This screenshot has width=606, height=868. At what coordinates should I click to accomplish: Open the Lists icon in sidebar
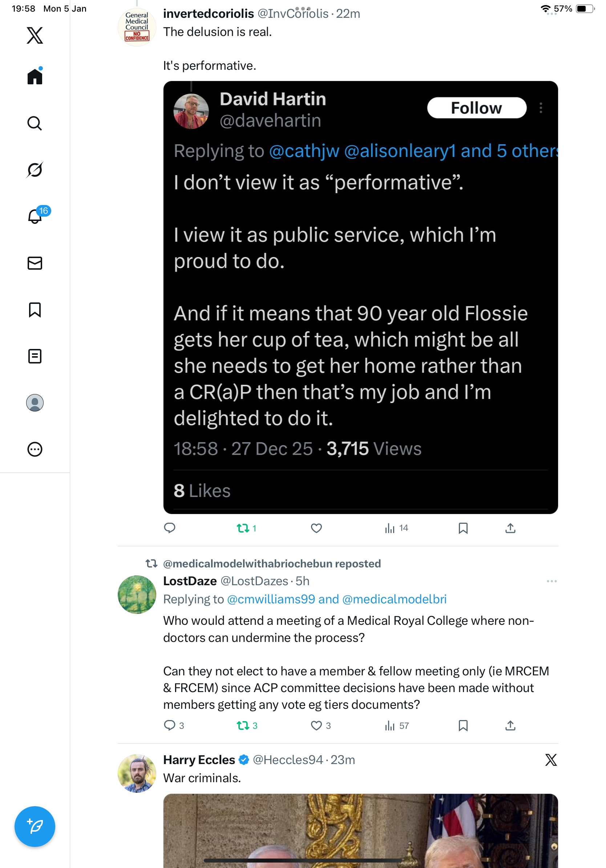click(35, 356)
